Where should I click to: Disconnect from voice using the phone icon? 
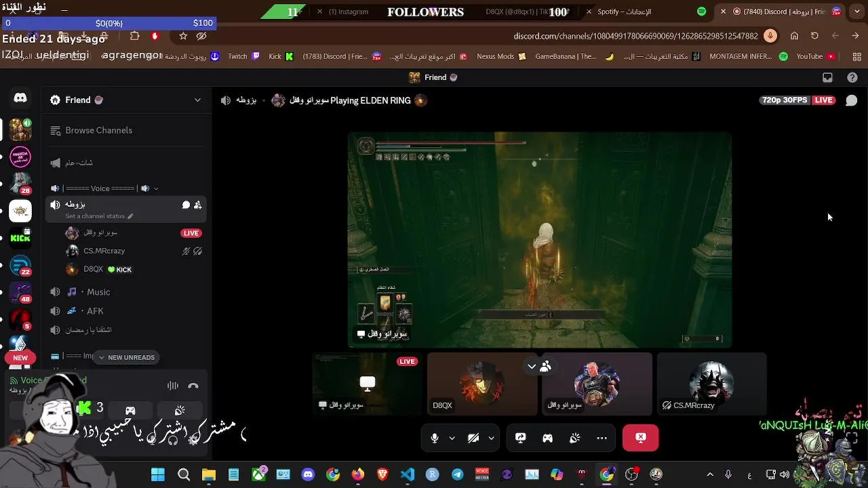(x=193, y=386)
